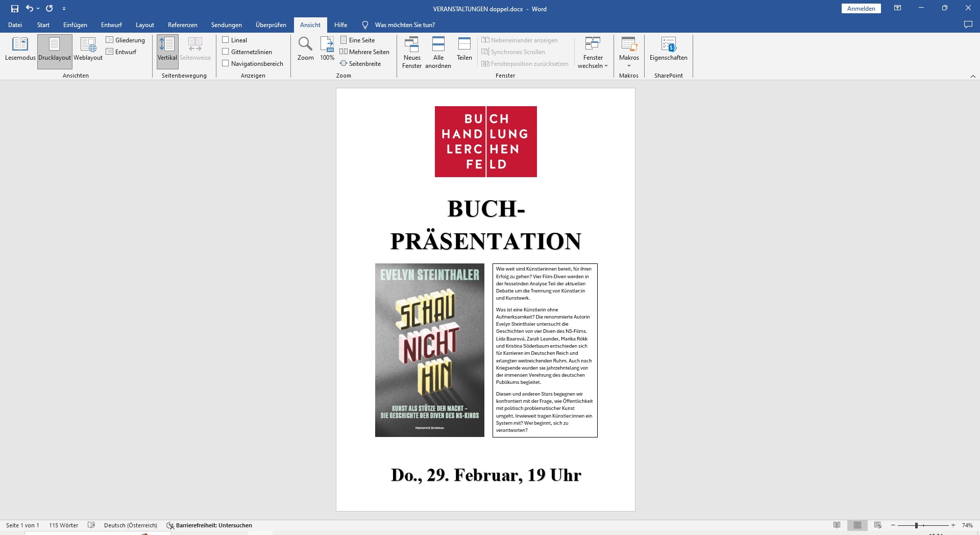
Task: Switch to Gliederung view
Action: point(126,40)
